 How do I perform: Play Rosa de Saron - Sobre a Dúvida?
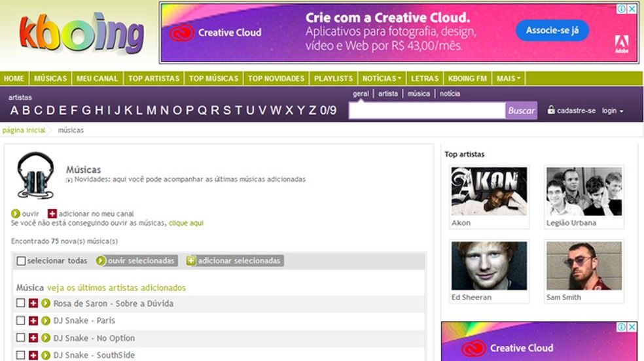click(46, 303)
